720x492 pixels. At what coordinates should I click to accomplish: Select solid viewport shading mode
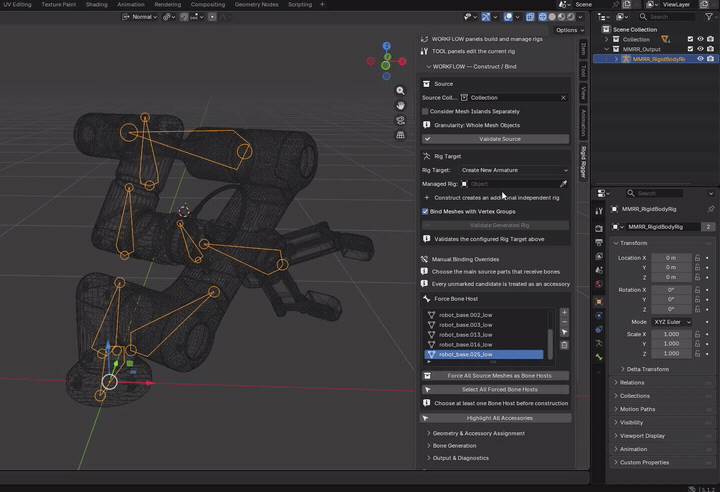pos(552,17)
